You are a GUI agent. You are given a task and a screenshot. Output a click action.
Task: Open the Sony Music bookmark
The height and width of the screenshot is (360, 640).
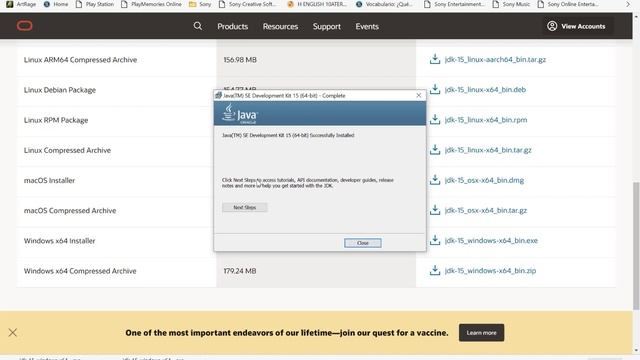coord(511,4)
